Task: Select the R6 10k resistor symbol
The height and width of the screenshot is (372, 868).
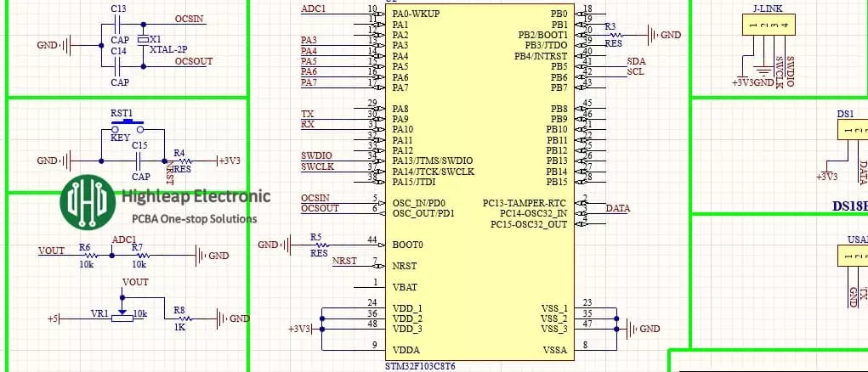Action: pyautogui.click(x=86, y=255)
